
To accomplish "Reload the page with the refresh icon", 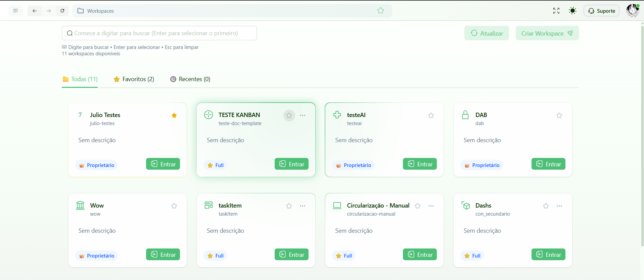I will [62, 11].
